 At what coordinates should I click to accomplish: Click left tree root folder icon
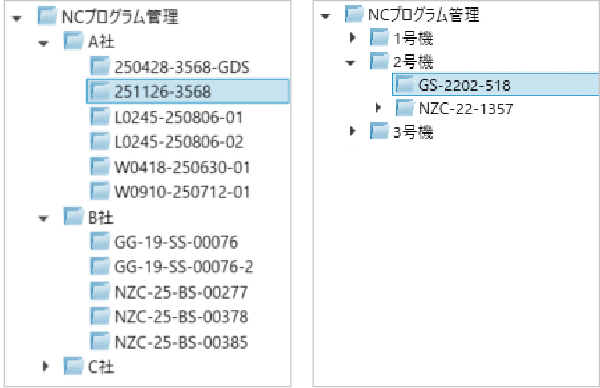(x=47, y=16)
